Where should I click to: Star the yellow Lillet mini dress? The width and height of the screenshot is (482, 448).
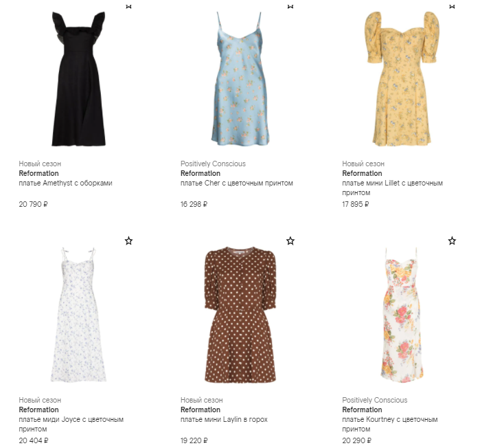tap(452, 6)
